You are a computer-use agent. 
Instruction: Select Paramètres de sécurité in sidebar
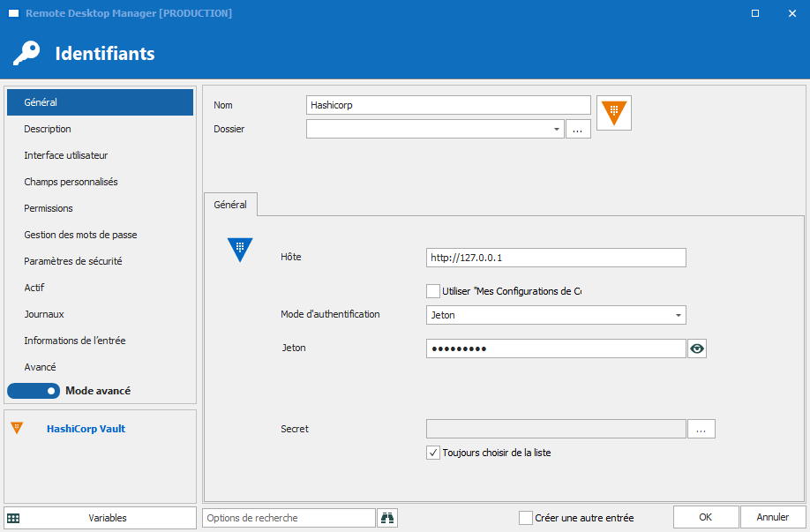[73, 261]
